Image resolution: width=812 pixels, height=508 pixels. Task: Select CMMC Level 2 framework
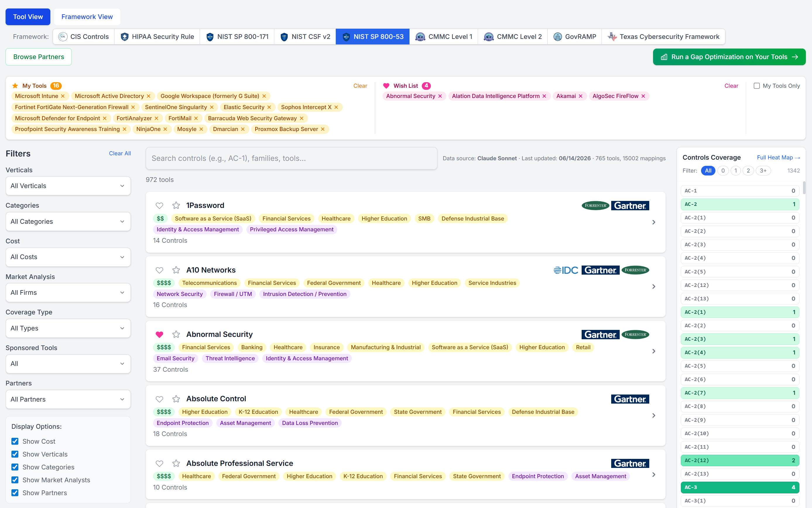(513, 37)
